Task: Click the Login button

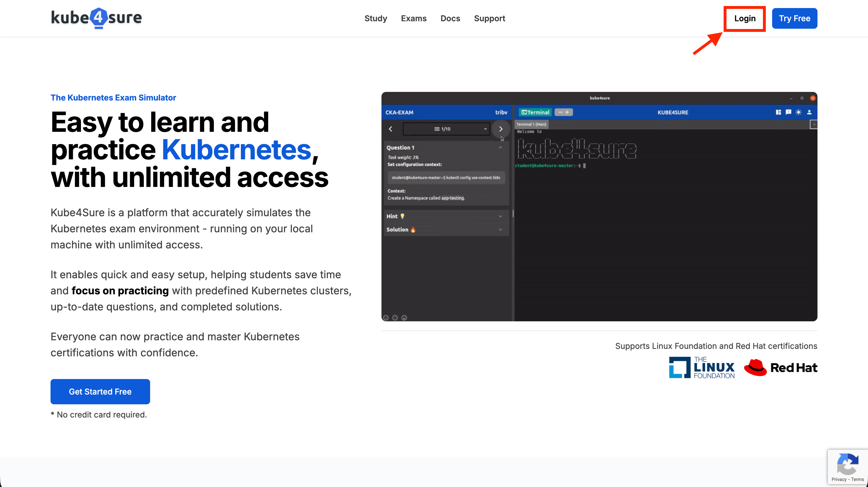Action: (x=745, y=19)
